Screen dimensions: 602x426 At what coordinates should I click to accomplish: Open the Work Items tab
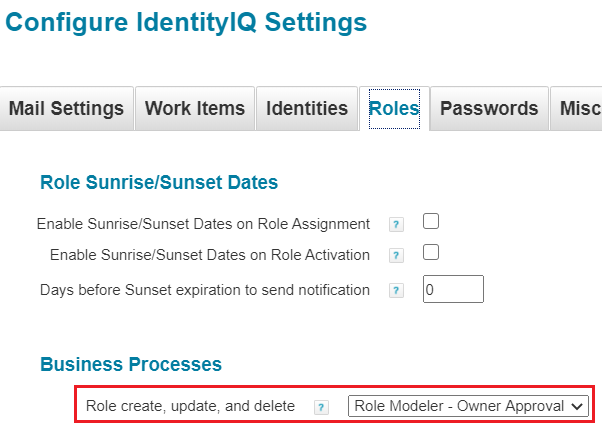pyautogui.click(x=195, y=109)
